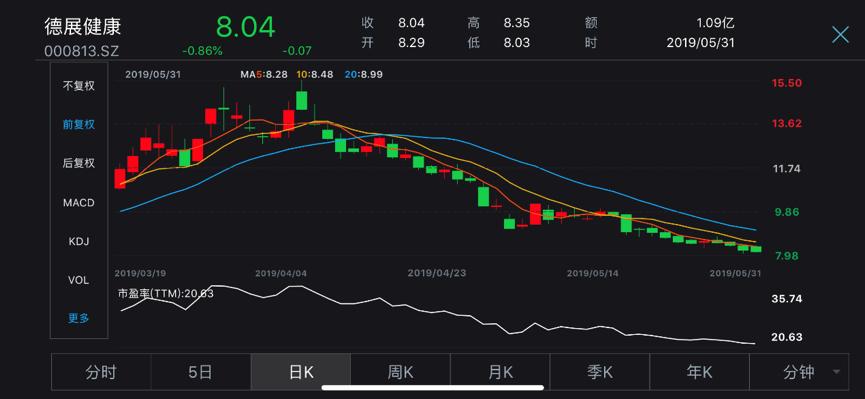Close the chart with the X icon
This screenshot has height=399, width=865.
click(840, 35)
